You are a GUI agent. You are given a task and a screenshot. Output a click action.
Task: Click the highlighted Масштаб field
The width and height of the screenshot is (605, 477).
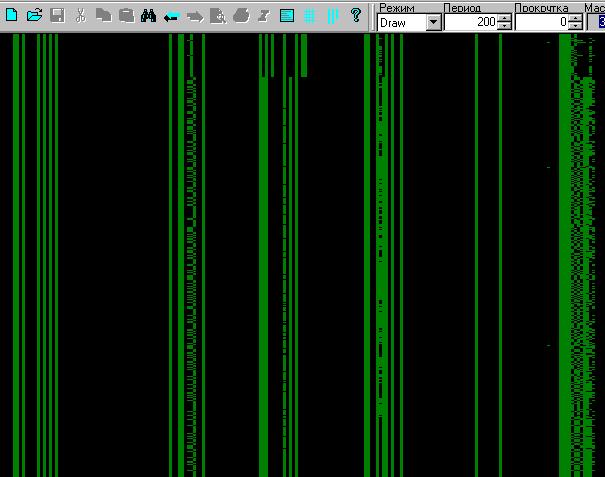tap(597, 22)
